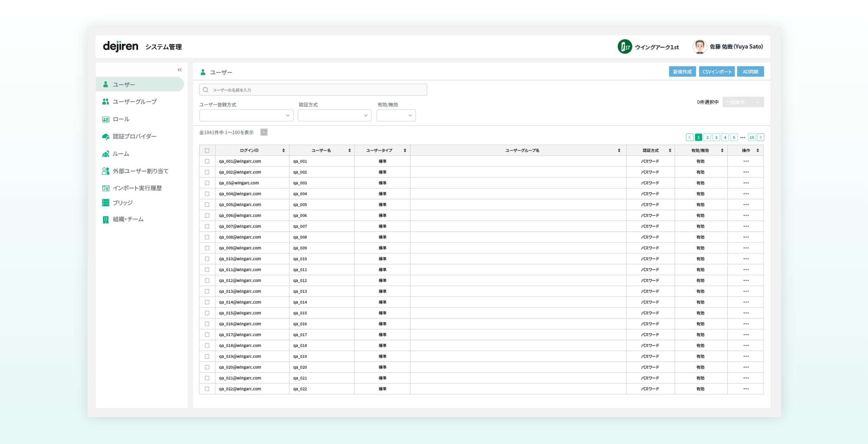Click the ユーザー sidebar person icon
Image resolution: width=868 pixels, height=444 pixels.
105,84
